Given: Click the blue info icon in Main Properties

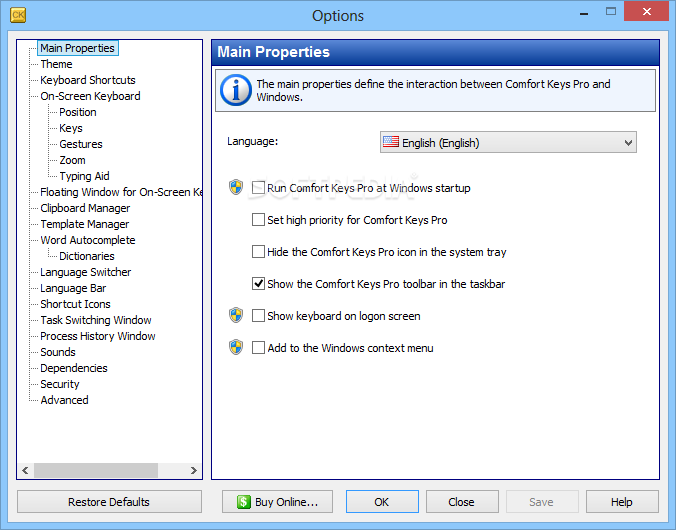Looking at the screenshot, I should pyautogui.click(x=235, y=90).
